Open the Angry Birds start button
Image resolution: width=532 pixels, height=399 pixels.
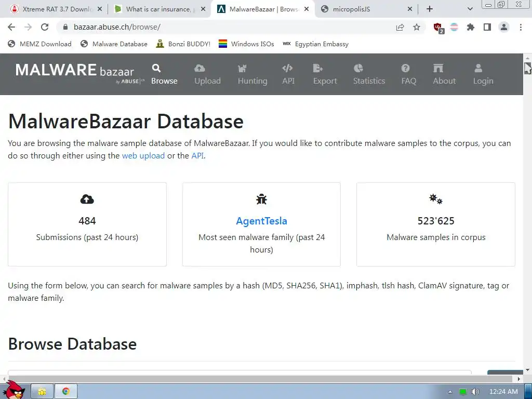[x=14, y=391]
